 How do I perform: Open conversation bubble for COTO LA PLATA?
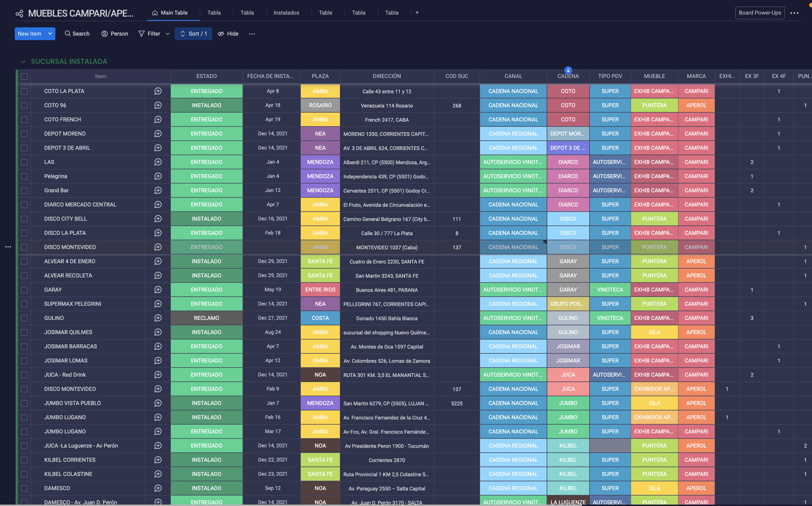tap(158, 91)
